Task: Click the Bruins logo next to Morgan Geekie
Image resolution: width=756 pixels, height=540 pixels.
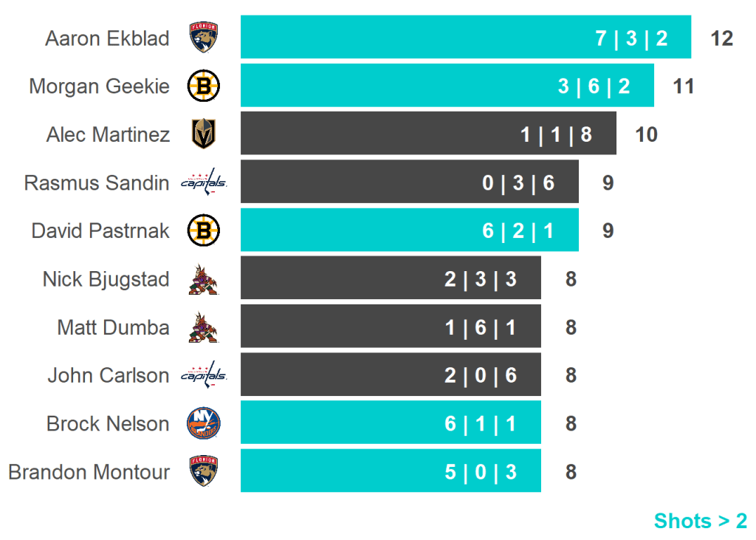Action: point(204,86)
